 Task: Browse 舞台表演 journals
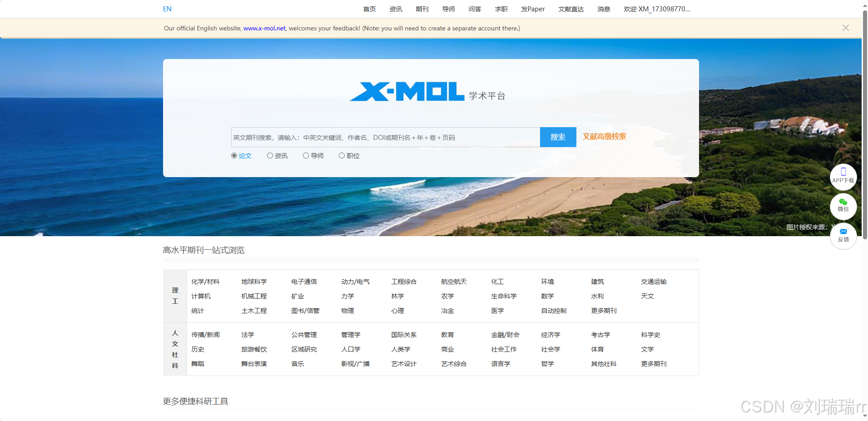click(254, 364)
